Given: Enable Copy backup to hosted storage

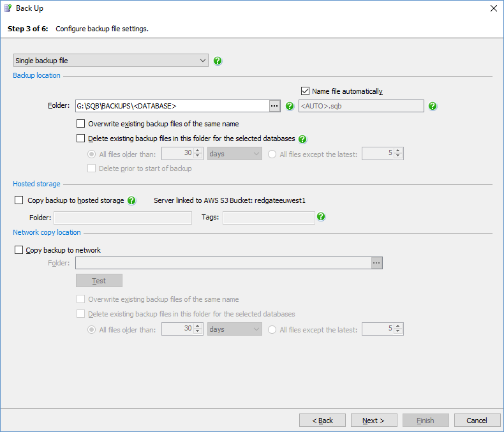Looking at the screenshot, I should 19,200.
